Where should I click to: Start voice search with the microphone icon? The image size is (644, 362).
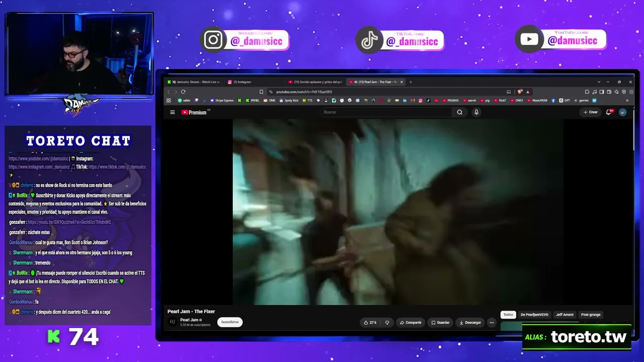(x=476, y=112)
